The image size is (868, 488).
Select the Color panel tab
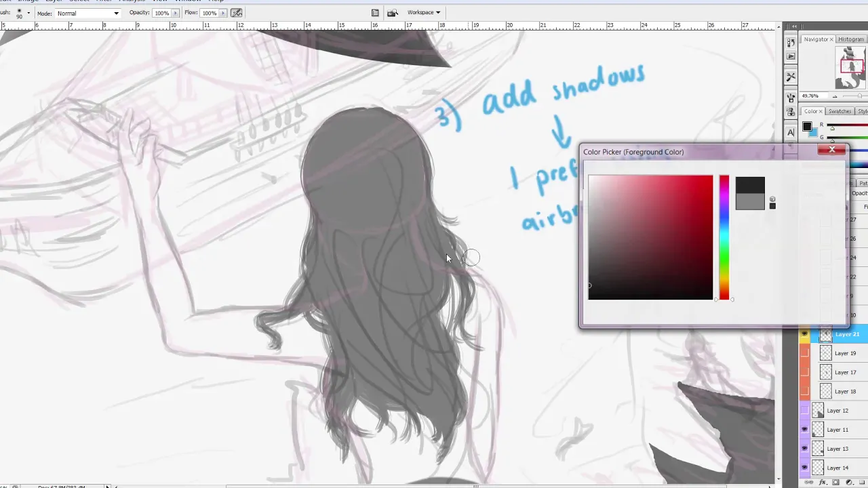click(811, 111)
